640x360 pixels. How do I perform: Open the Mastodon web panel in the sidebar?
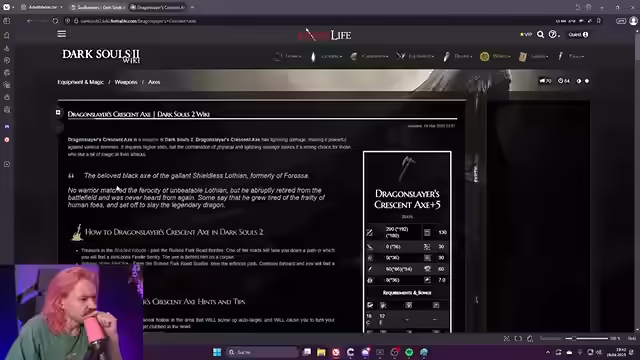(7, 127)
